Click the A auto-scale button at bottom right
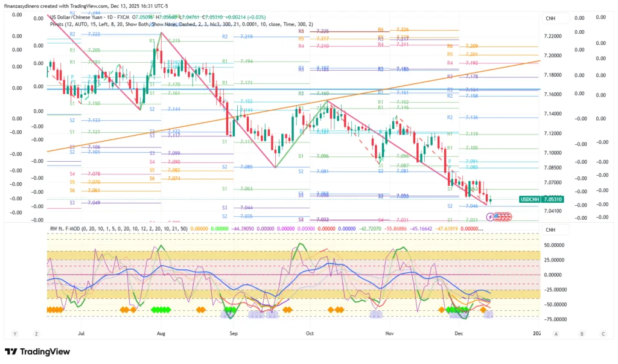Viewport: 618px width, 364px height. pos(555,333)
